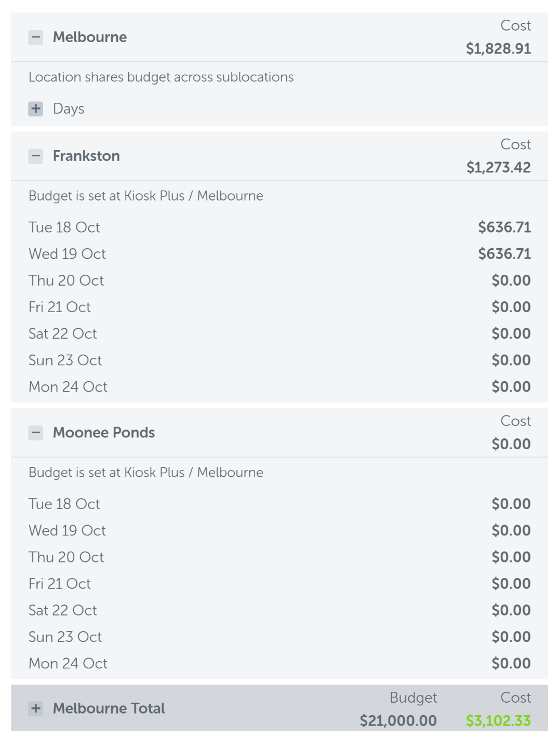Click the $21,000.00 budget value
This screenshot has height=738, width=560.
pyautogui.click(x=398, y=720)
